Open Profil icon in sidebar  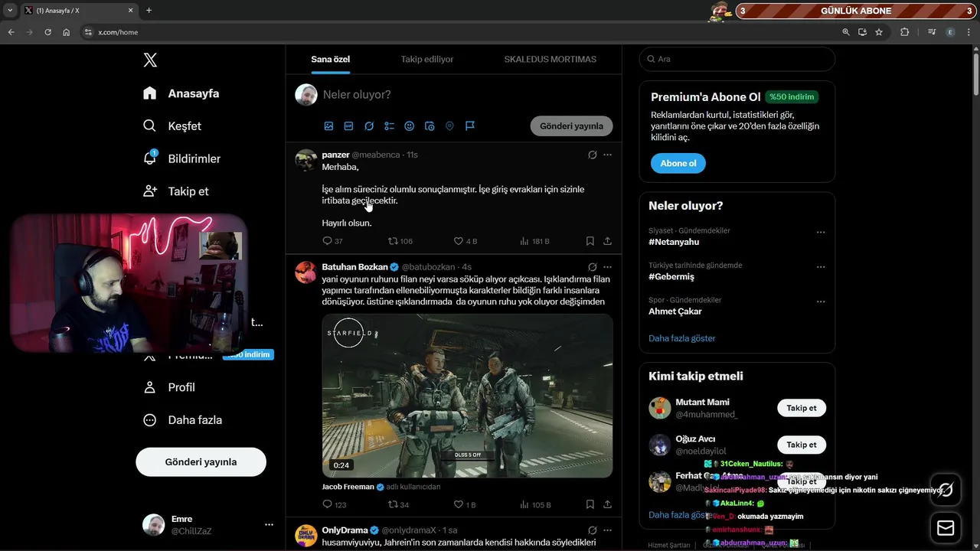[x=150, y=387]
